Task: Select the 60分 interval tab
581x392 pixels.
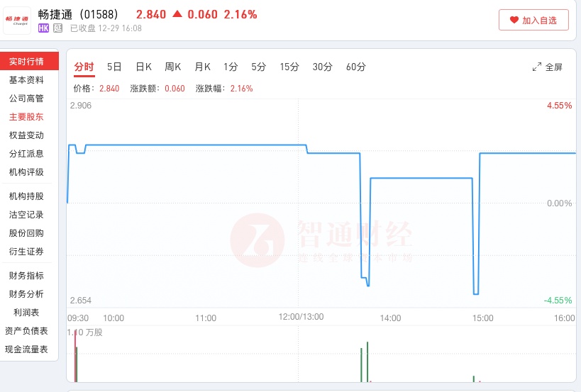Action: click(x=355, y=67)
